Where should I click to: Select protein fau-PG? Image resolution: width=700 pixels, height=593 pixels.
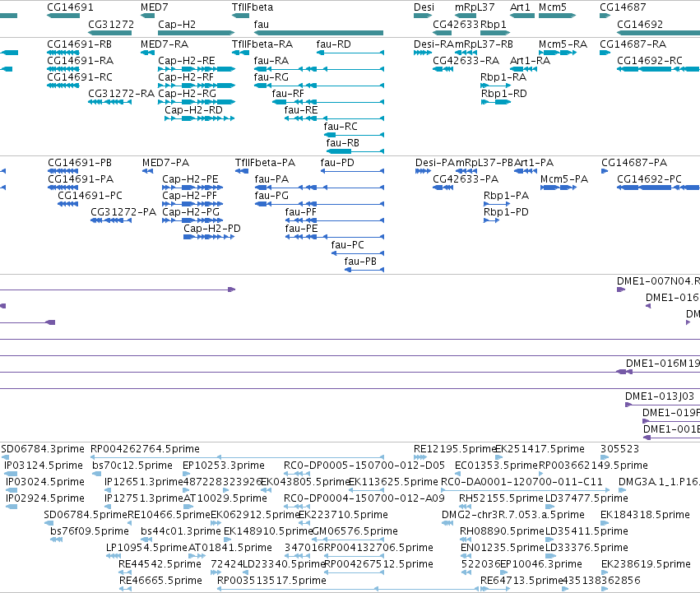[319, 204]
